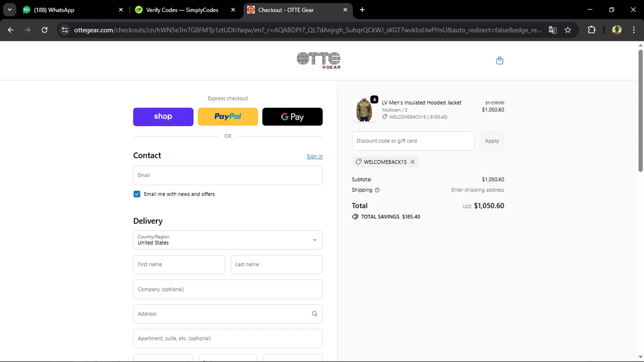
Task: Click the shipping info question mark icon
Action: coord(377,190)
